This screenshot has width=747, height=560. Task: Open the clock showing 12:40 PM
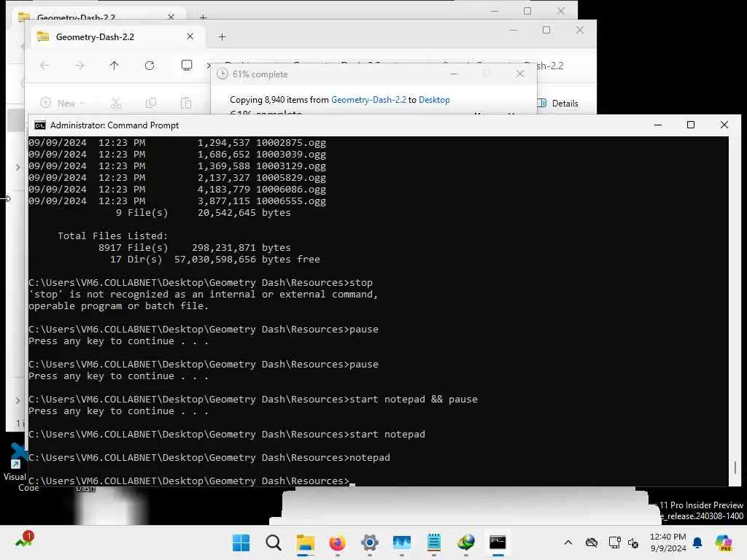[x=668, y=542]
